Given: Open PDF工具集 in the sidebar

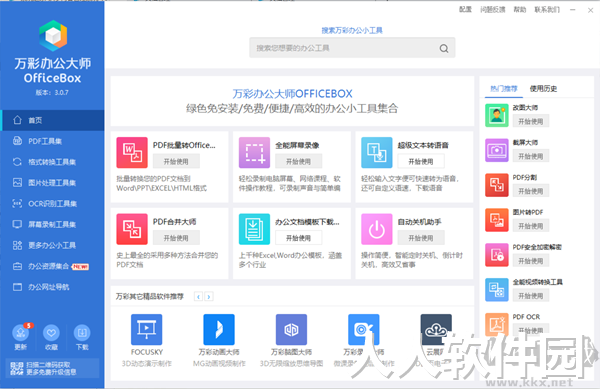Looking at the screenshot, I should [52, 141].
